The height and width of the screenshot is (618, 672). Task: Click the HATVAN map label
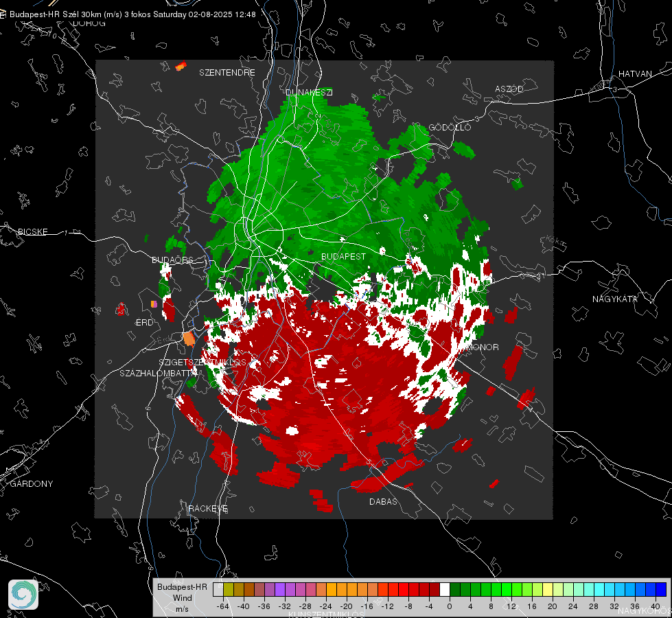coord(635,73)
